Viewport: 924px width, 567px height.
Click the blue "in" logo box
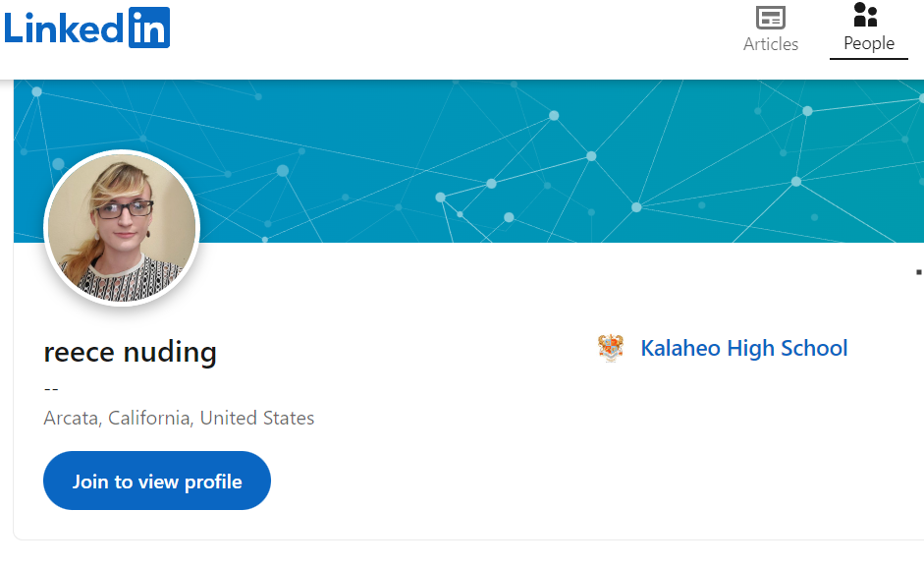(149, 28)
